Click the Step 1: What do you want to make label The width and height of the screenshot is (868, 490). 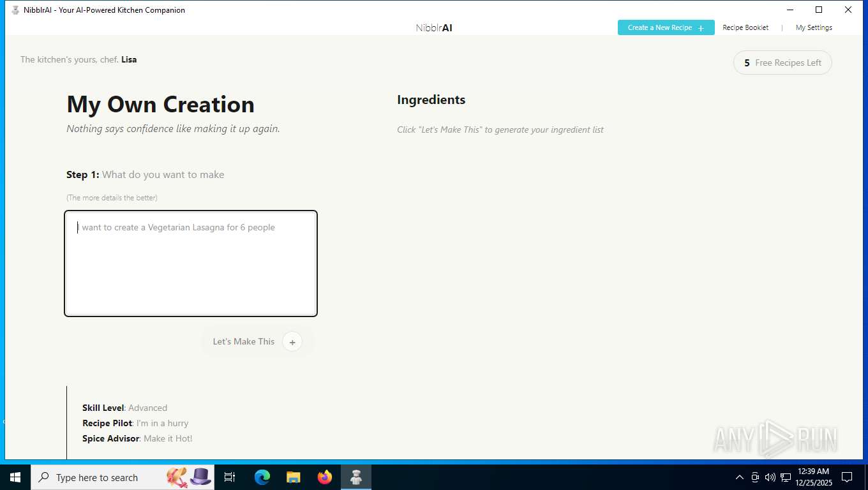click(146, 174)
